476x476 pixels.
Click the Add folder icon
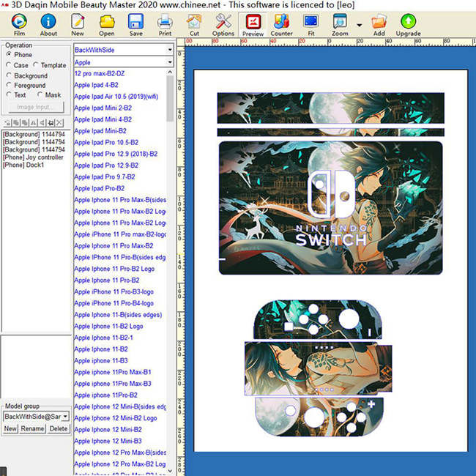click(x=379, y=25)
